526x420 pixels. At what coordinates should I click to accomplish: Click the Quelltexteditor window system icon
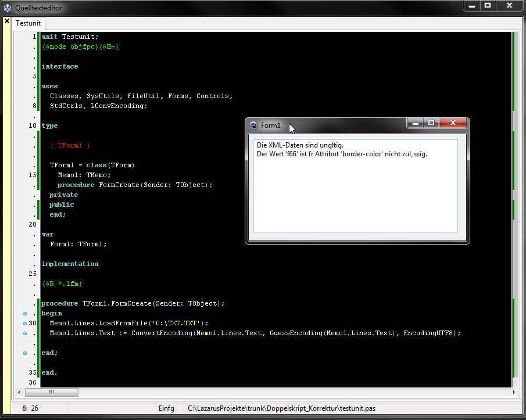click(8, 8)
